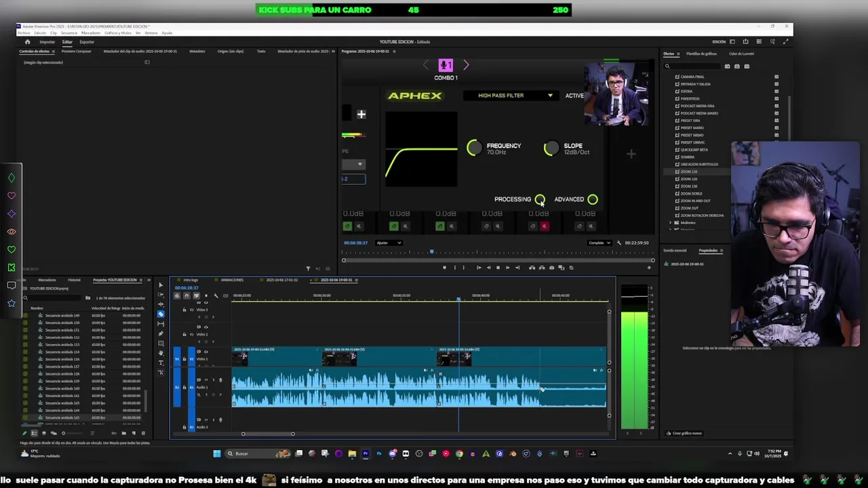Mute the Audio 1 track
Image resolution: width=868 pixels, height=488 pixels.
206,380
